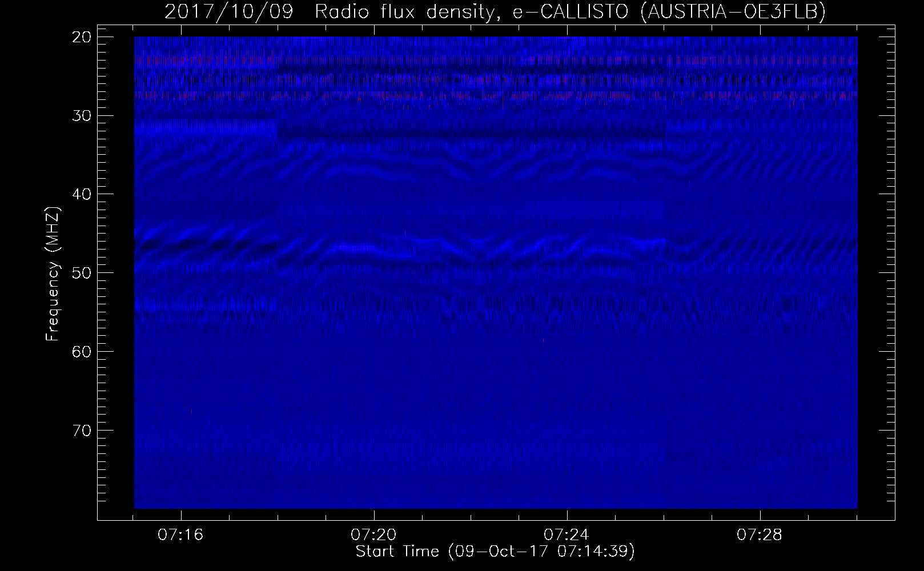Click the 40 frequency tick label
Image resolution: width=924 pixels, height=571 pixels.
coord(81,194)
